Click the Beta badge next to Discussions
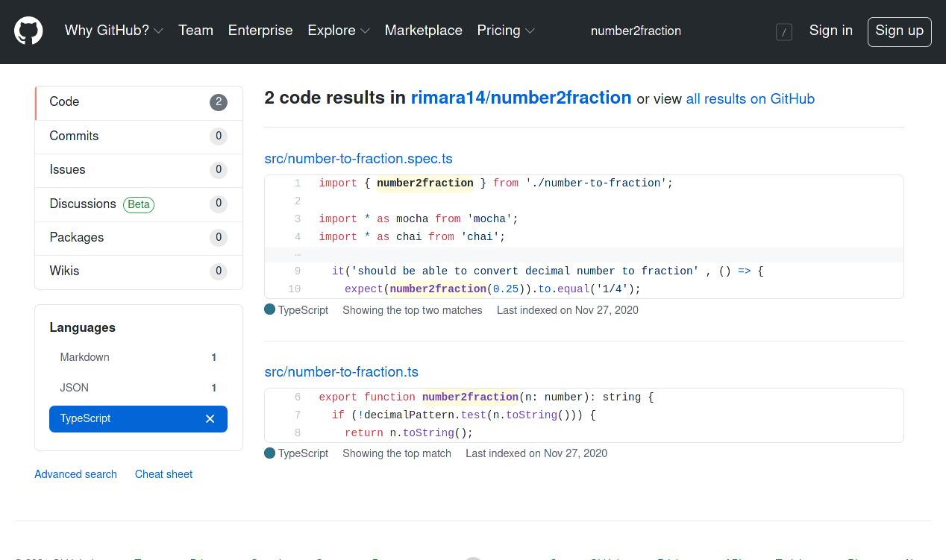 [x=139, y=204]
